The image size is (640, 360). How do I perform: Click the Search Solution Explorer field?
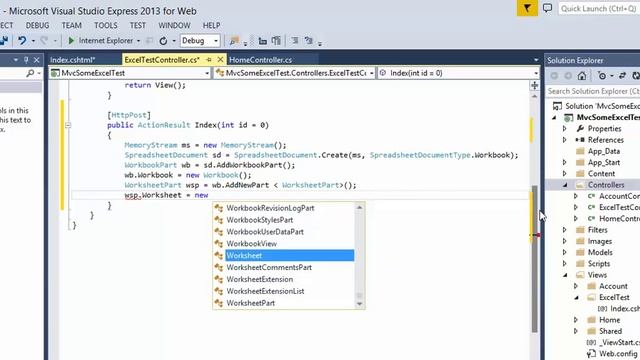tap(593, 91)
